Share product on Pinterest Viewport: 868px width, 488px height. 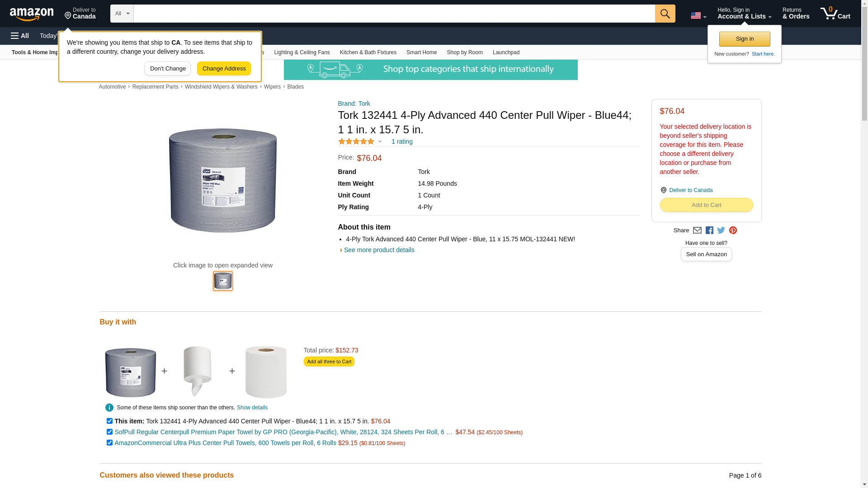pos(733,230)
